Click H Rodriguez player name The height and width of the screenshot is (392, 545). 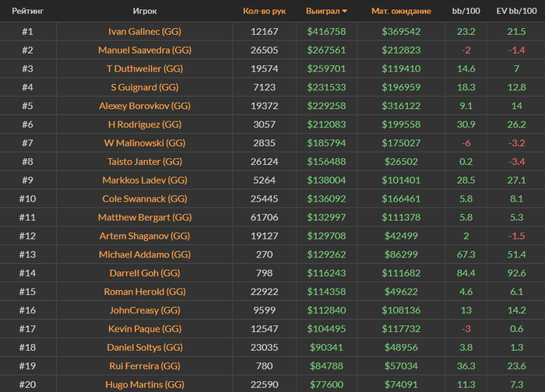[145, 124]
